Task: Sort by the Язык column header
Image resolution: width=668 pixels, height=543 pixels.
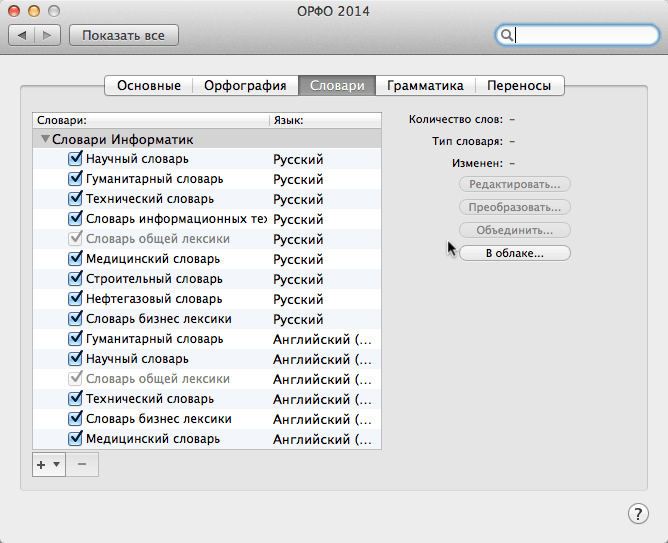Action: tap(325, 121)
